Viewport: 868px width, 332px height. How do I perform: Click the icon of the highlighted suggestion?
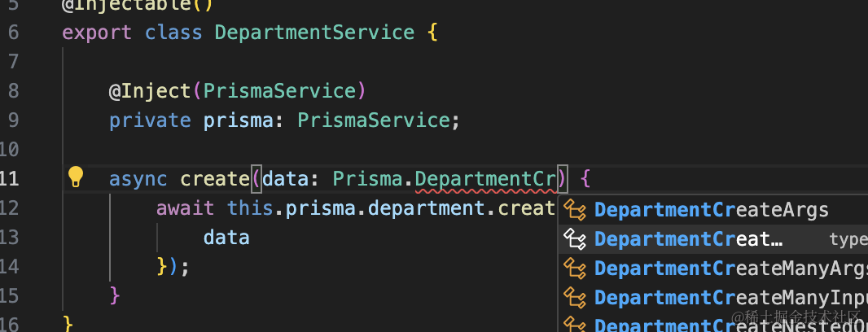tap(576, 239)
